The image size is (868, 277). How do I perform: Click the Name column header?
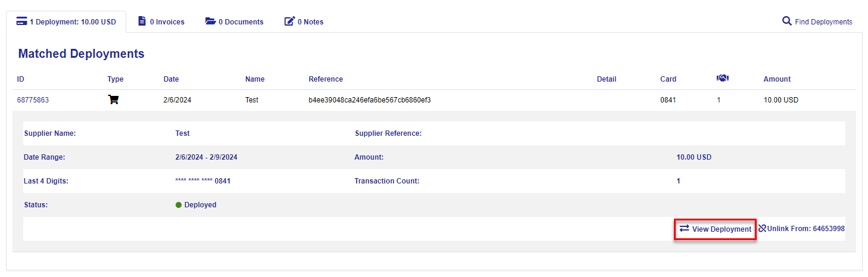[x=255, y=79]
